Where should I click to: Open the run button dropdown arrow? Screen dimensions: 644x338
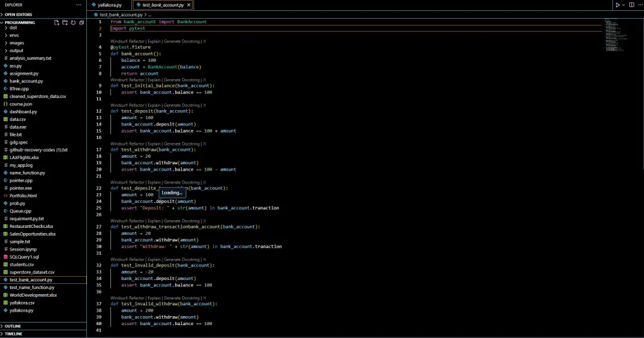623,5
